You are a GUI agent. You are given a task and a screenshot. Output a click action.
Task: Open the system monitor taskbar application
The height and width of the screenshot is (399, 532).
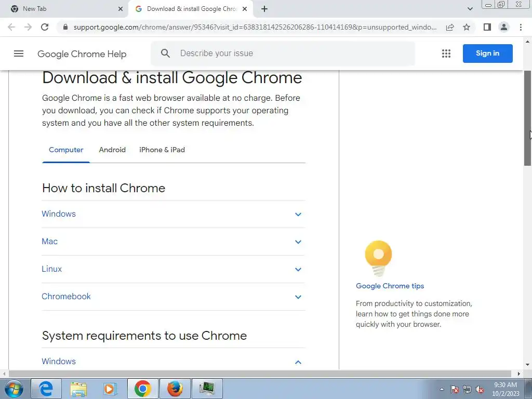[x=207, y=389]
